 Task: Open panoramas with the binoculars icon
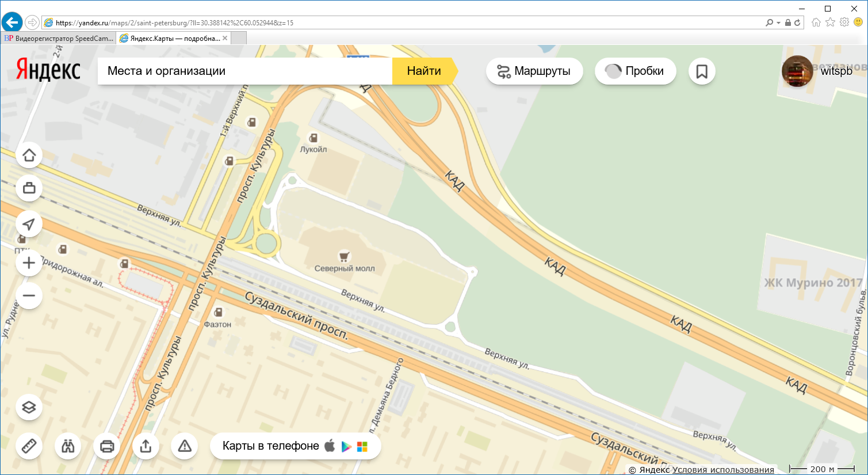pos(68,446)
